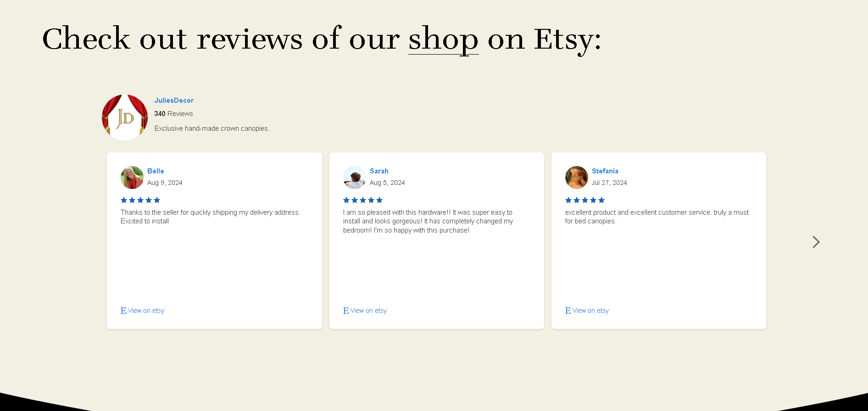View Sarah's review on etsy
Image resolution: width=868 pixels, height=411 pixels.
pos(368,311)
